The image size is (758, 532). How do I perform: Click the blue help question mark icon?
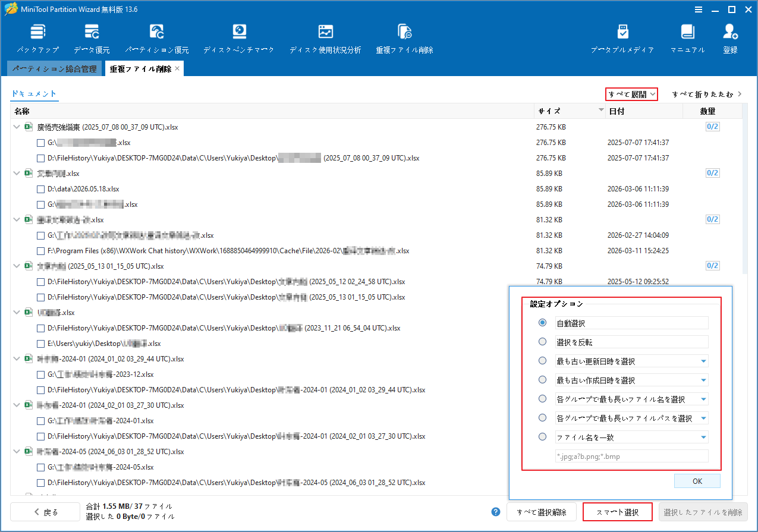496,512
